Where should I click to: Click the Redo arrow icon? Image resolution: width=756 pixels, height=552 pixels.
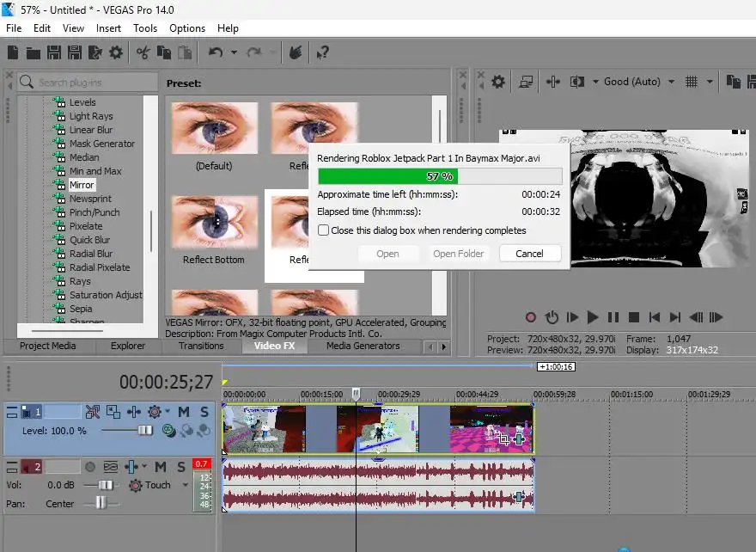coord(254,52)
